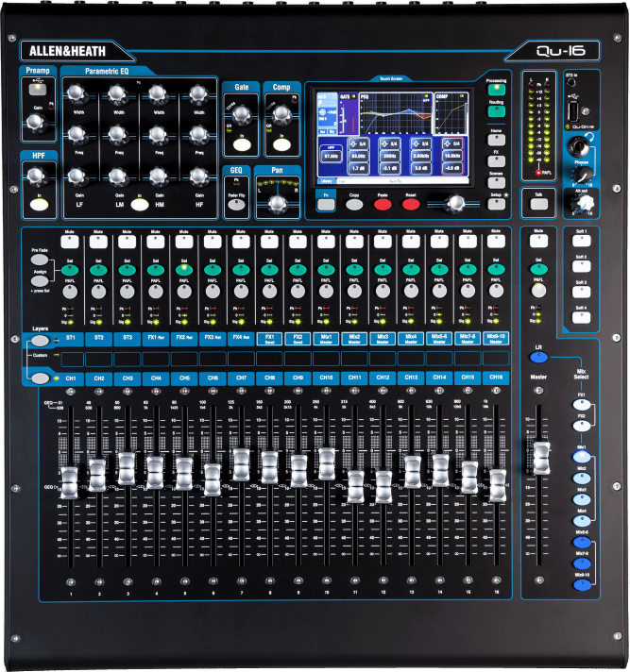Mute channel CH1
The image size is (630, 672).
point(70,242)
